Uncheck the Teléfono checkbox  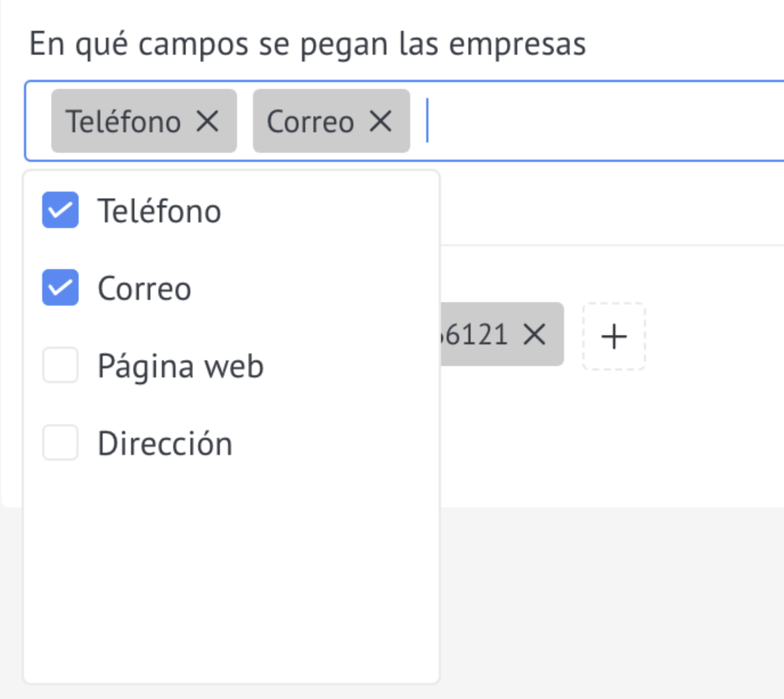[x=60, y=210]
